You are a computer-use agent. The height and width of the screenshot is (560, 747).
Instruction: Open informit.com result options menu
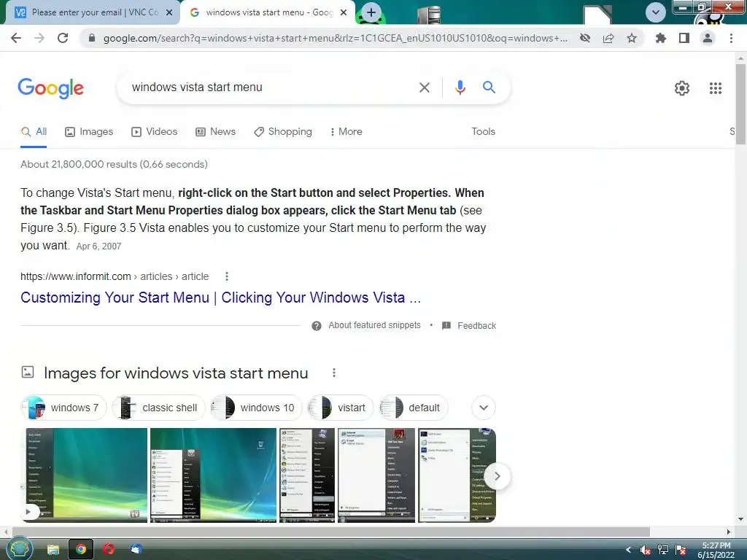(227, 276)
